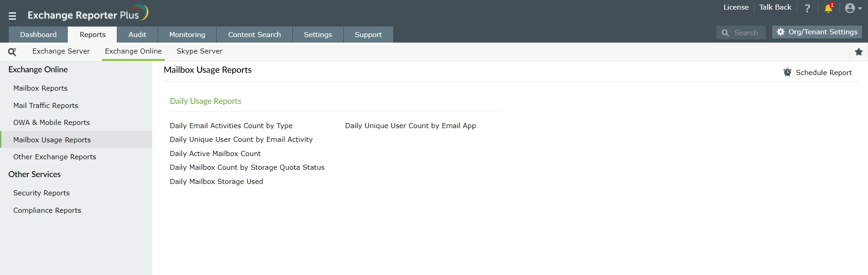
Task: Click the Schedule Report clock icon
Action: (787, 72)
